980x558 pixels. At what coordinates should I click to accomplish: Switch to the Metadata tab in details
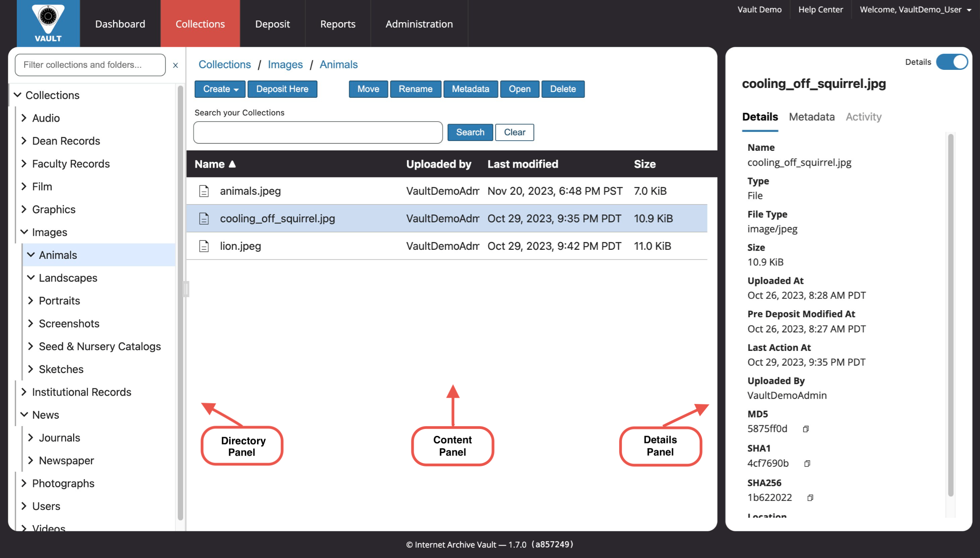(812, 117)
